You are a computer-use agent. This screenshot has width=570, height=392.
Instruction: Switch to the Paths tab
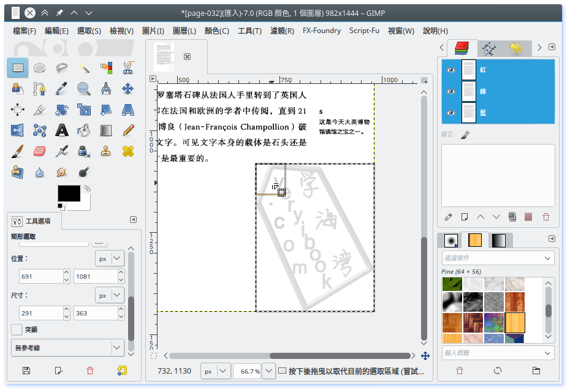(x=488, y=48)
